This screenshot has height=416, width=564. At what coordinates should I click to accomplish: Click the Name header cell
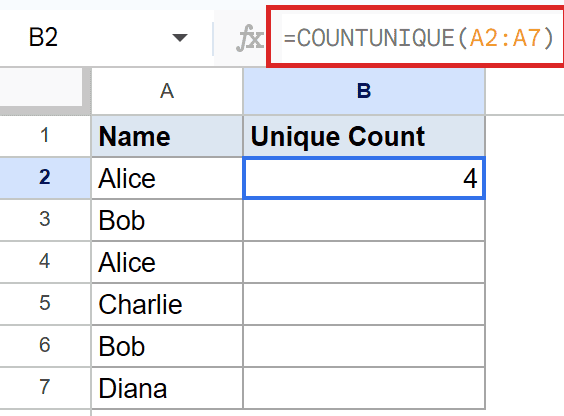point(167,136)
